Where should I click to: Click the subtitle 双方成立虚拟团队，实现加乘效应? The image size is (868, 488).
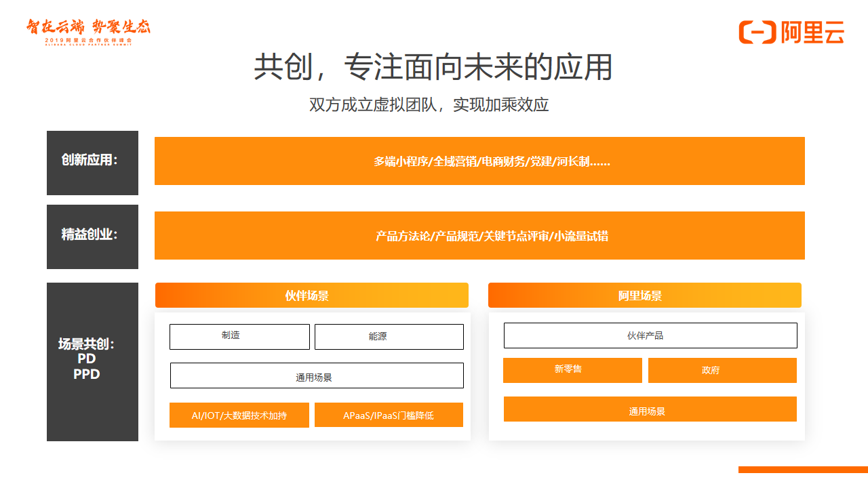[429, 105]
